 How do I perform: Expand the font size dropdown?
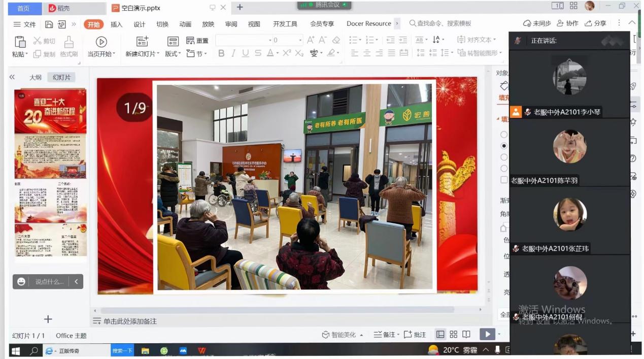300,40
